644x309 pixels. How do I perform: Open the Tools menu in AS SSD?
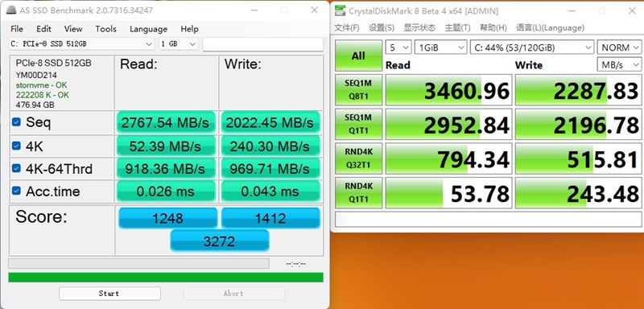pos(106,29)
